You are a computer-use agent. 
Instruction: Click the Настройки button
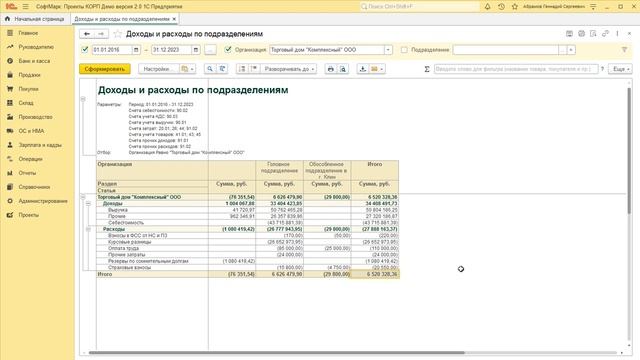click(x=158, y=69)
